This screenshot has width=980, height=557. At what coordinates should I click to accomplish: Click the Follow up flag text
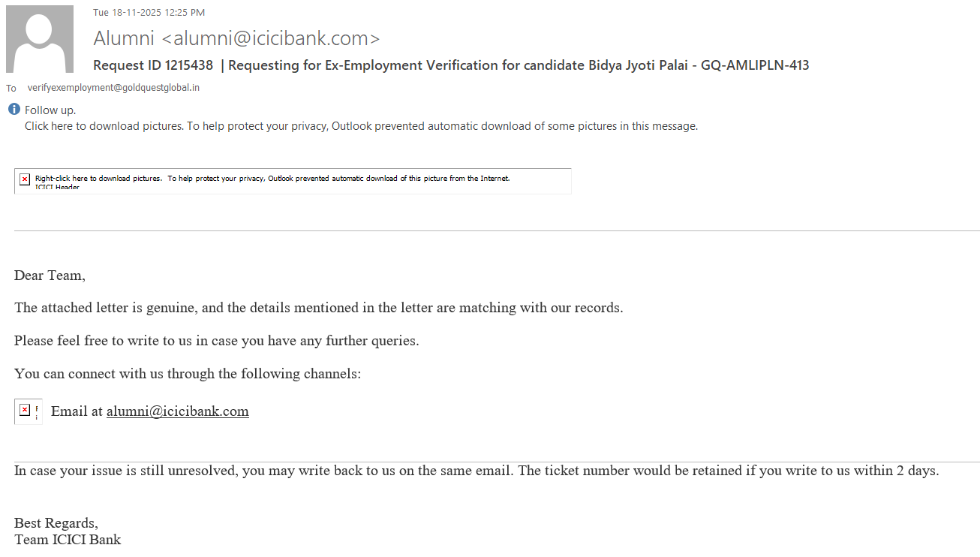(50, 110)
